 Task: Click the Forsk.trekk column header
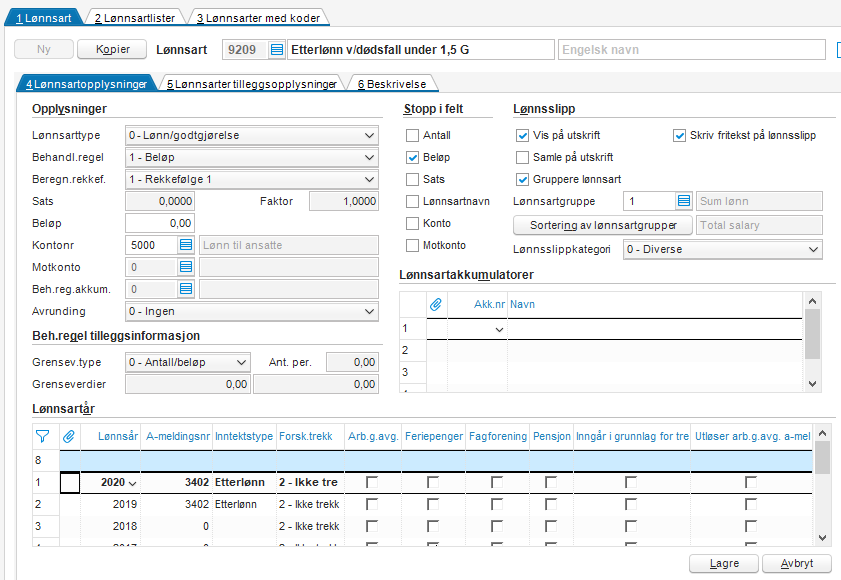click(x=311, y=436)
